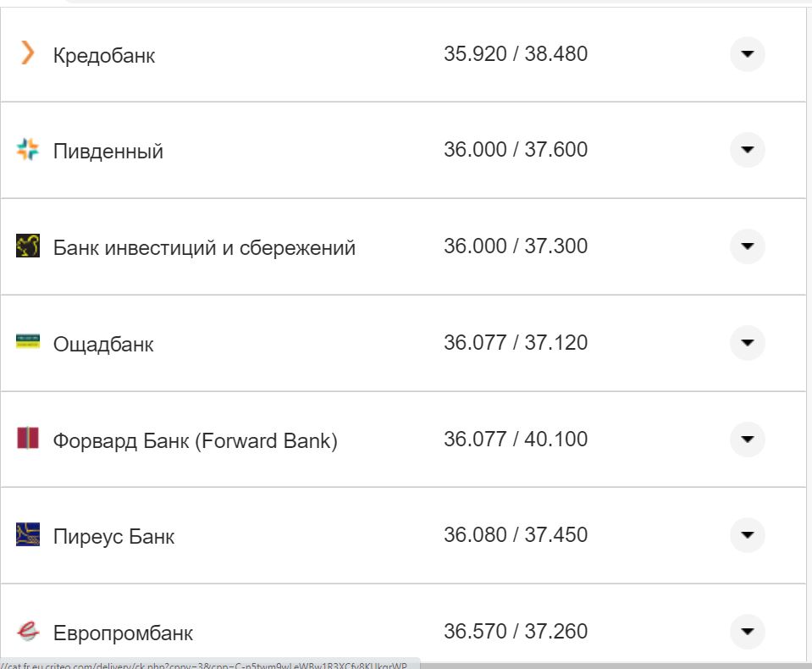Open the Кредобанк bank name link
The width and height of the screenshot is (812, 669).
point(103,55)
